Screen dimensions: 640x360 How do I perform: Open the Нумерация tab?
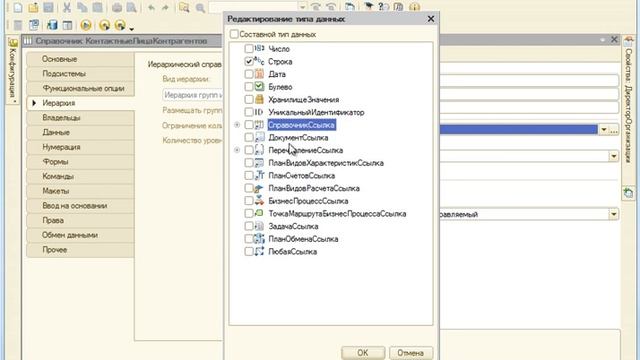pyautogui.click(x=80, y=147)
